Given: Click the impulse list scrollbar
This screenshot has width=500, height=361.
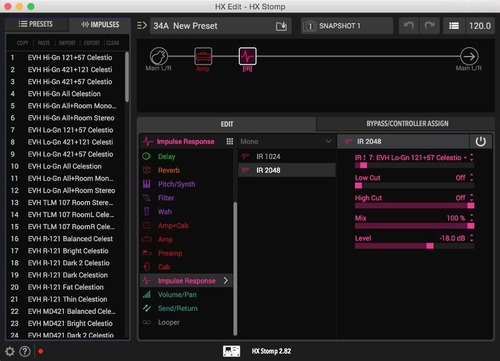Looking at the screenshot, I should (x=127, y=77).
